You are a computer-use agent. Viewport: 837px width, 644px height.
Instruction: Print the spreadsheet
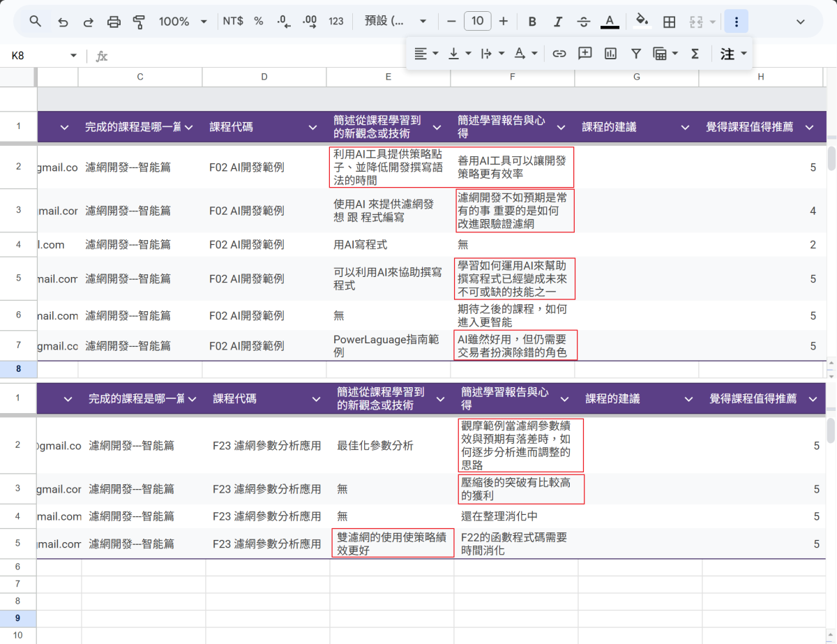[x=114, y=22]
